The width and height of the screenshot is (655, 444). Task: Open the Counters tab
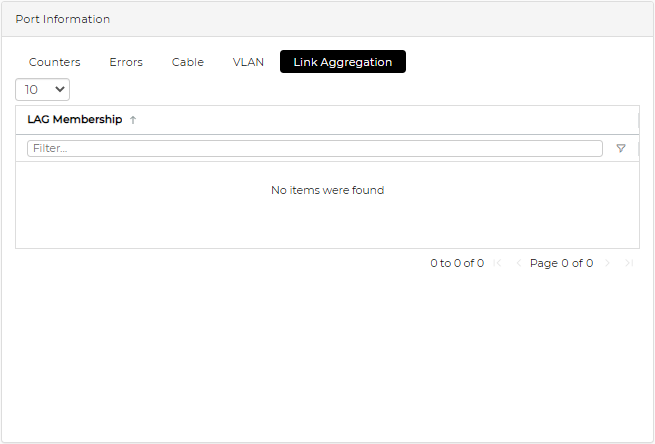[x=55, y=62]
